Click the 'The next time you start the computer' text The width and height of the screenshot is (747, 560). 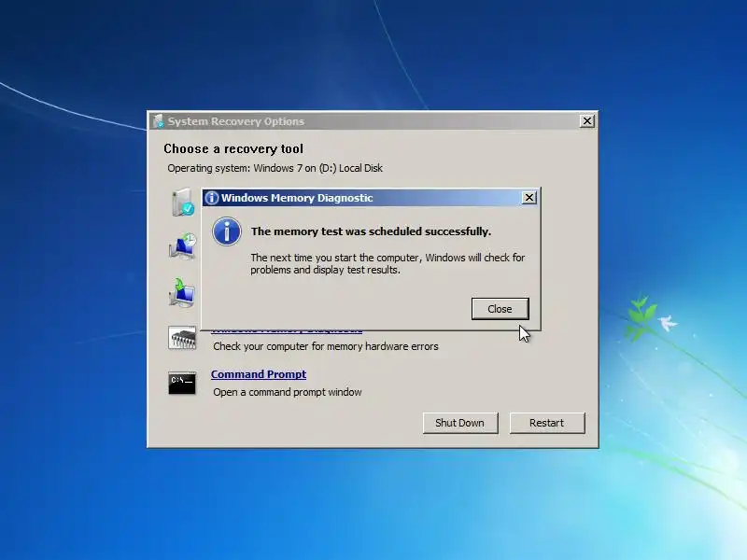(388, 263)
